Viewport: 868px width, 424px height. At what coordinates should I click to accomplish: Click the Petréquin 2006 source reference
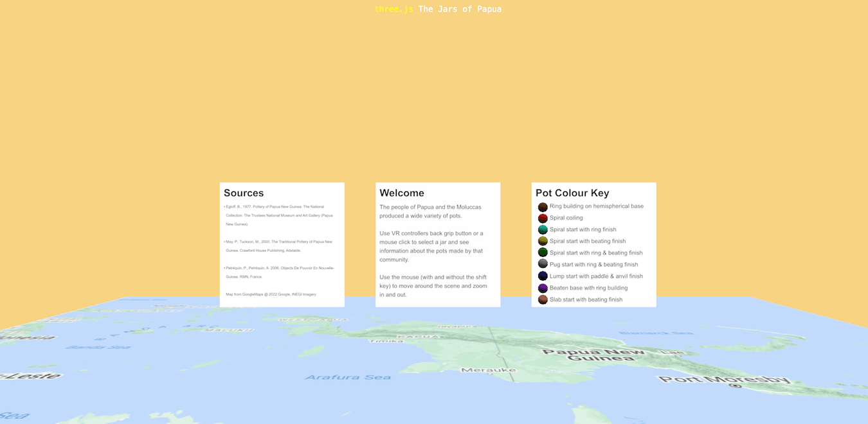click(279, 272)
